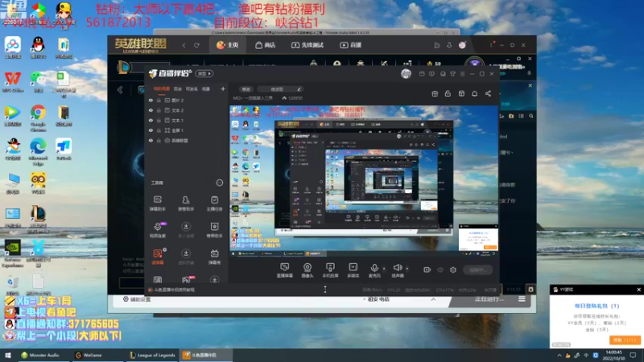Open the gift box icon in header row
The width and height of the screenshot is (644, 362).
coord(435,93)
